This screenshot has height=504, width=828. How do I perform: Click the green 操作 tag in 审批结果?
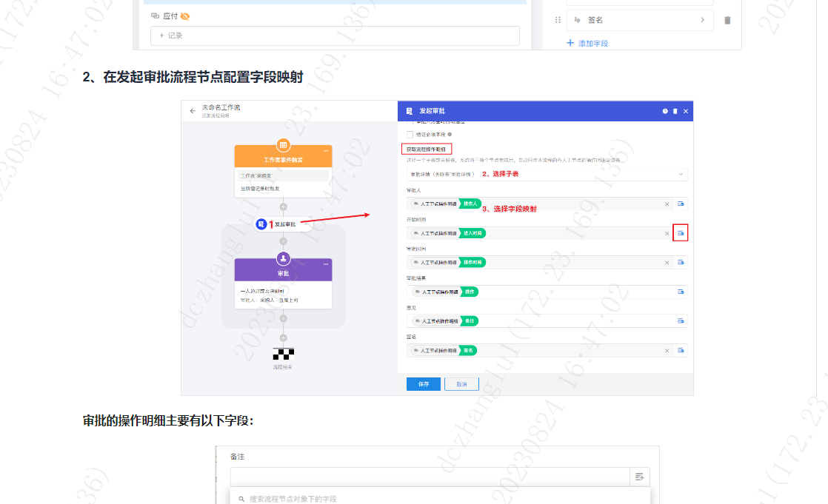point(470,292)
